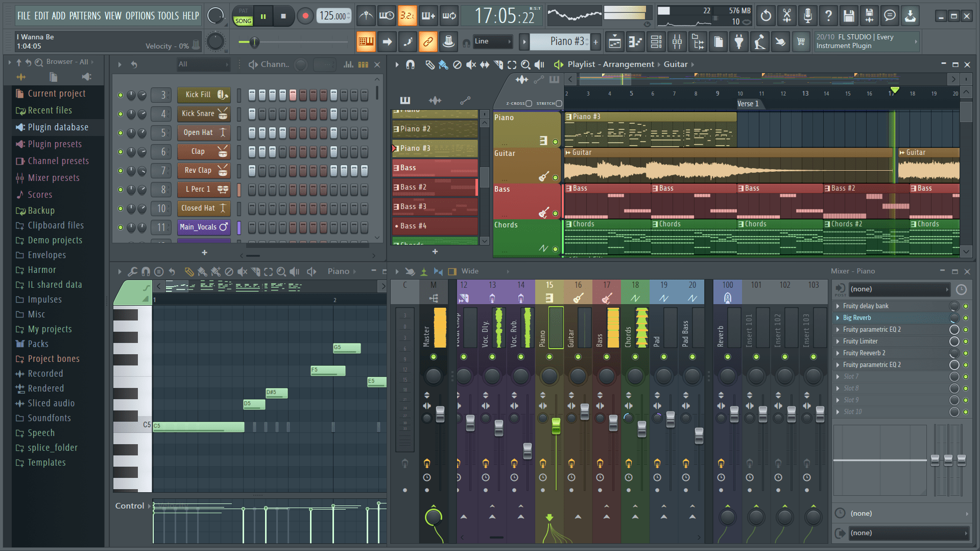Open the channel rack filter dropdown labeled All
This screenshot has width=980, height=551.
[203, 64]
